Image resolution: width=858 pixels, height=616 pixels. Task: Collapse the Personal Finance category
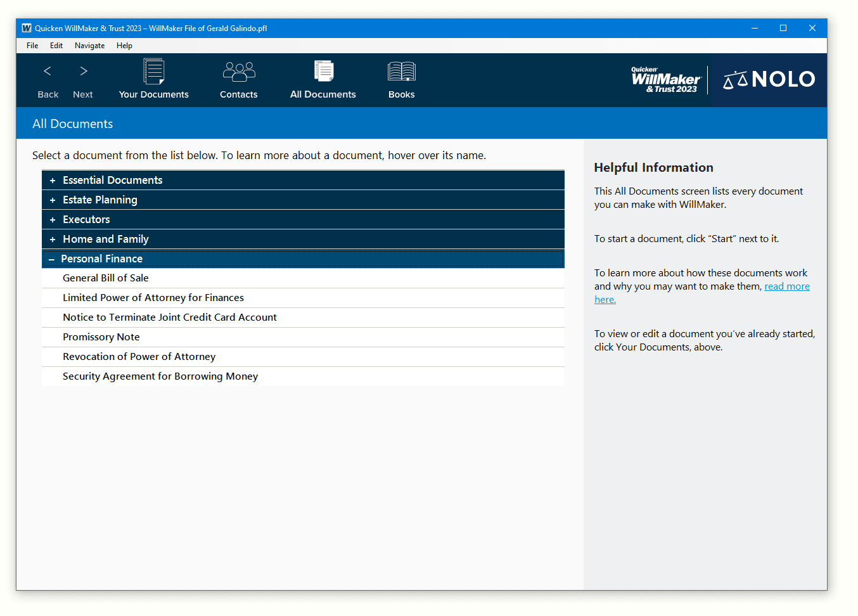[101, 259]
